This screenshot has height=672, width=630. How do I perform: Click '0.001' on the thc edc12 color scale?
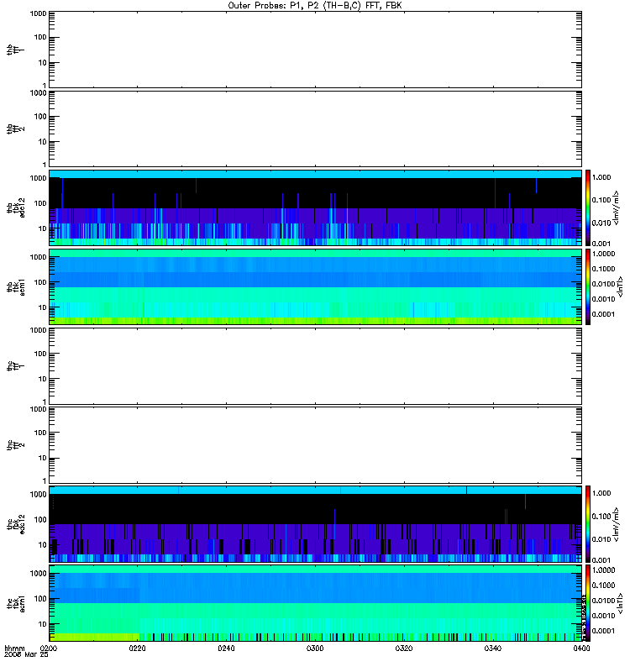point(601,560)
